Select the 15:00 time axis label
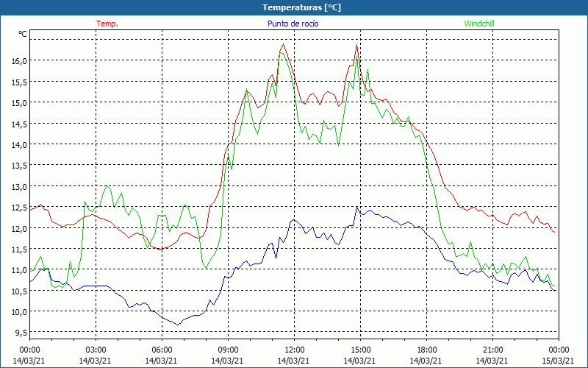This screenshot has width=588, height=368. pos(360,350)
